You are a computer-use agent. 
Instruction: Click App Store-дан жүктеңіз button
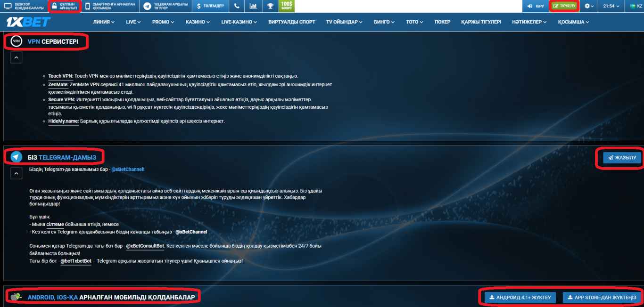tap(602, 298)
